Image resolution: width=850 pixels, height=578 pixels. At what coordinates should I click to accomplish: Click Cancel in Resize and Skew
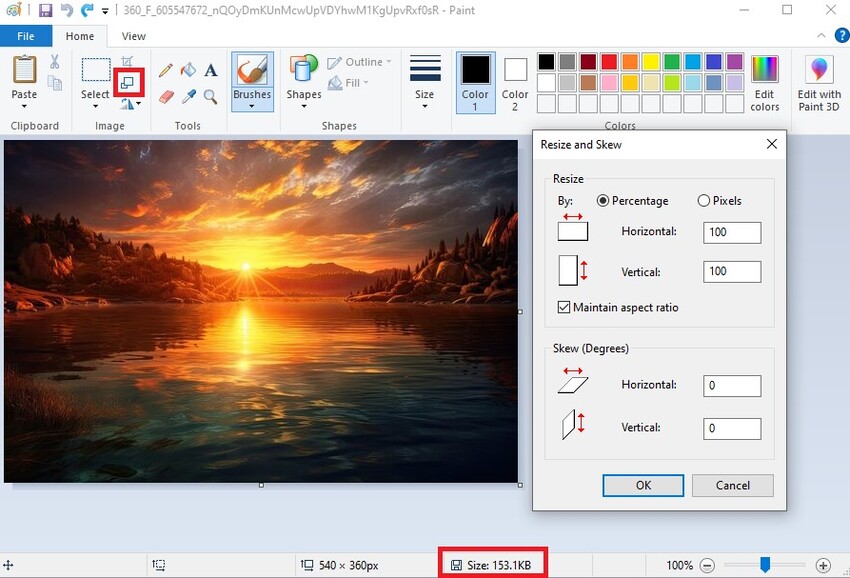tap(732, 485)
